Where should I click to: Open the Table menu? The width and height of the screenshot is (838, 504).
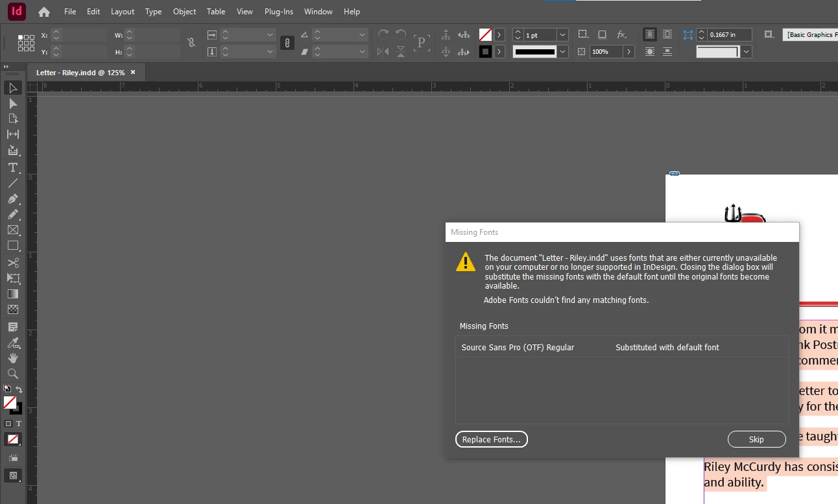pyautogui.click(x=216, y=12)
